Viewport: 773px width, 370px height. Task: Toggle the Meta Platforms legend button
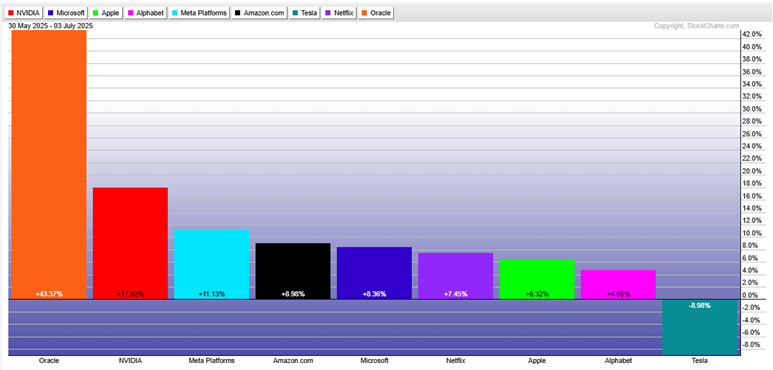[x=199, y=13]
